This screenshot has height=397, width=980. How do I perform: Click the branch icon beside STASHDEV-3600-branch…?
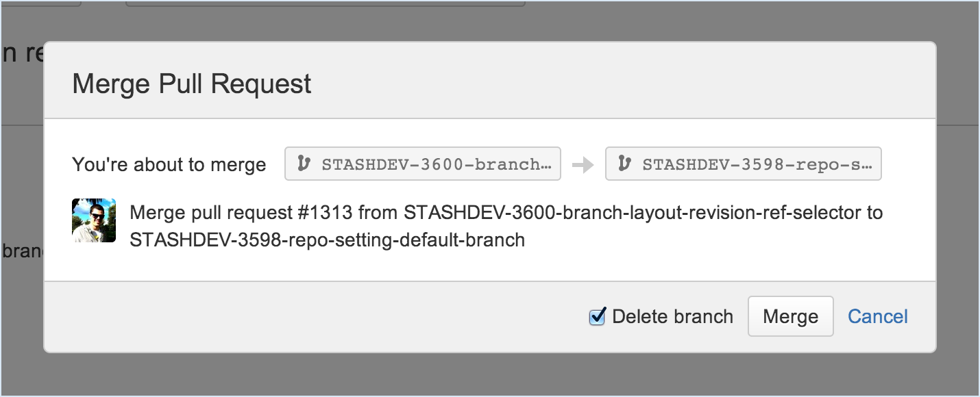303,164
